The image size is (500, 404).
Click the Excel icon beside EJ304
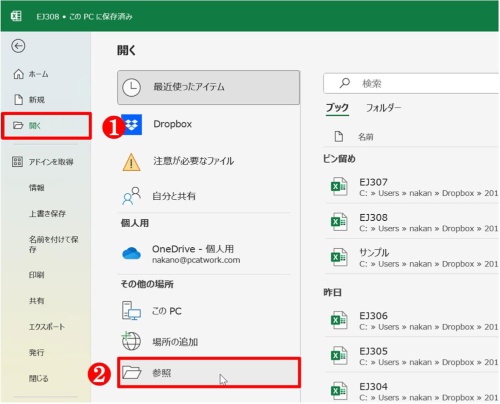pyautogui.click(x=339, y=391)
